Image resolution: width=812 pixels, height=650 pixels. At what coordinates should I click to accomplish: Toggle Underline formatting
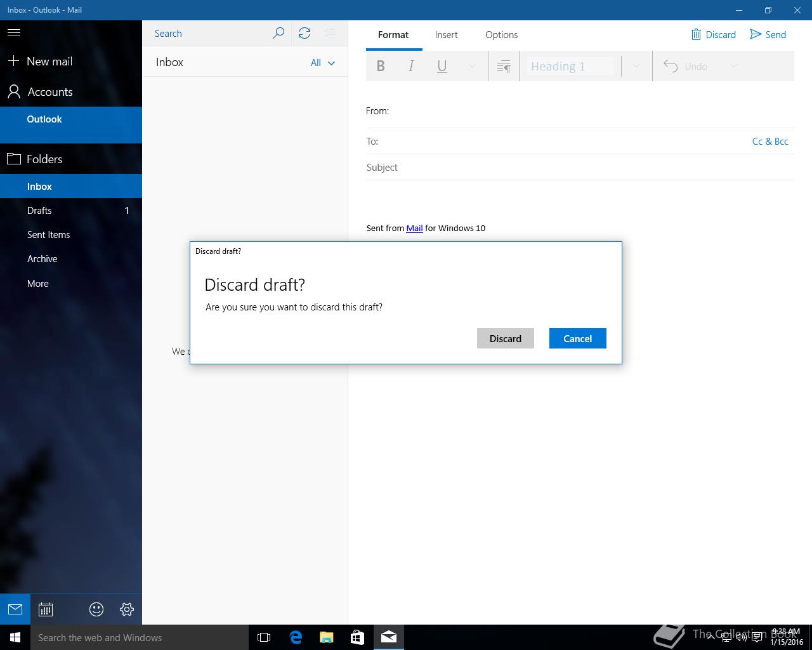click(x=442, y=66)
